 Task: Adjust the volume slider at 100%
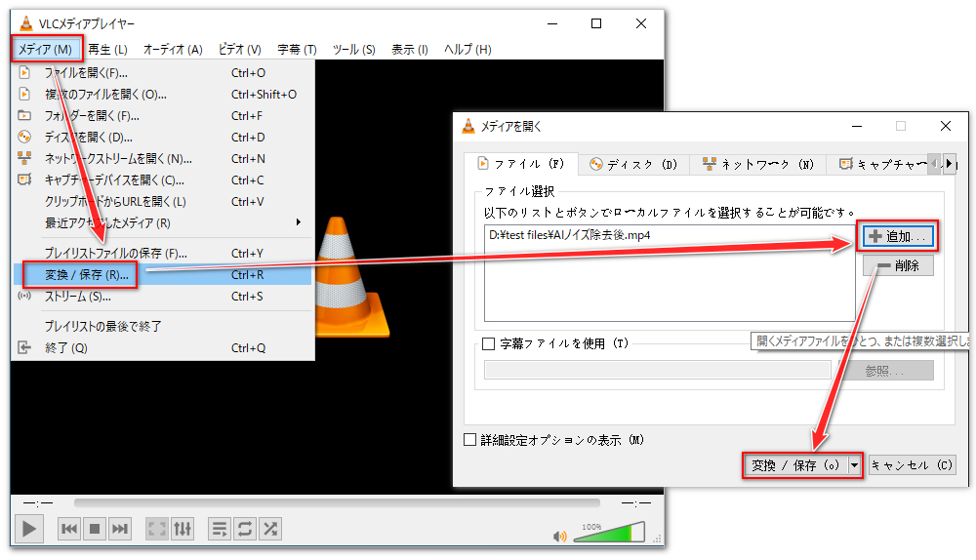click(x=609, y=532)
